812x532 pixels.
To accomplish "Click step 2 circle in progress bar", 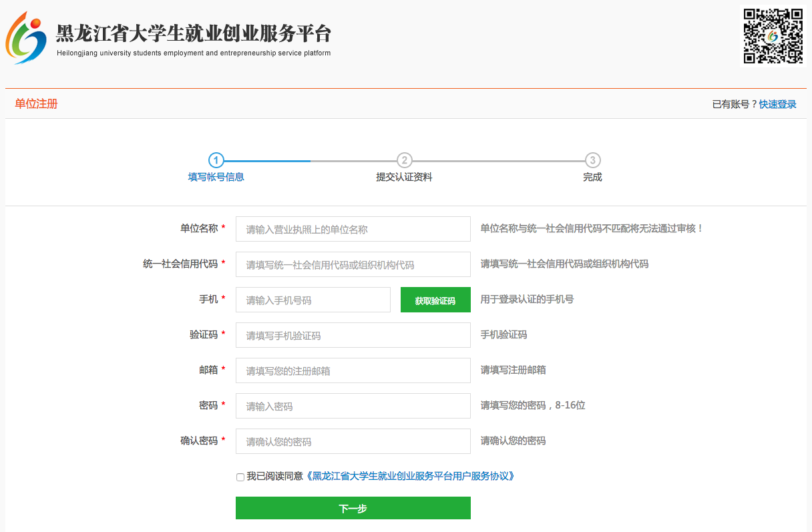I will pos(404,160).
